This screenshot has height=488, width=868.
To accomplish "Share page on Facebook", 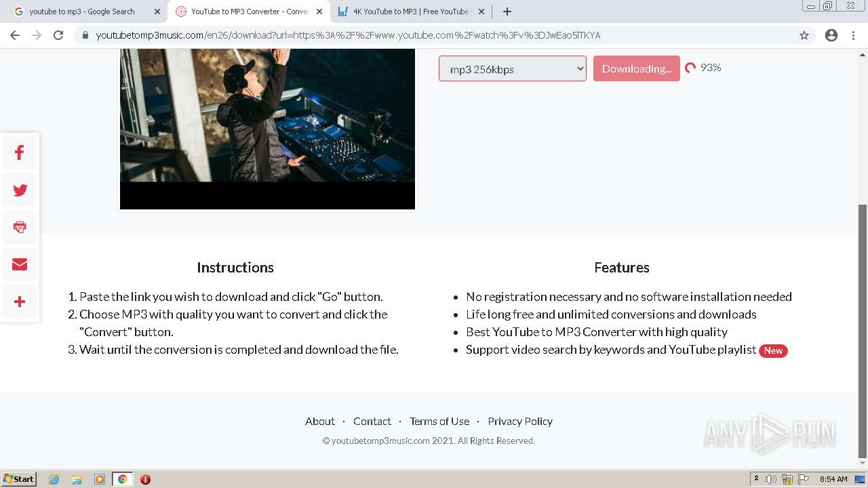I will pos(20,152).
